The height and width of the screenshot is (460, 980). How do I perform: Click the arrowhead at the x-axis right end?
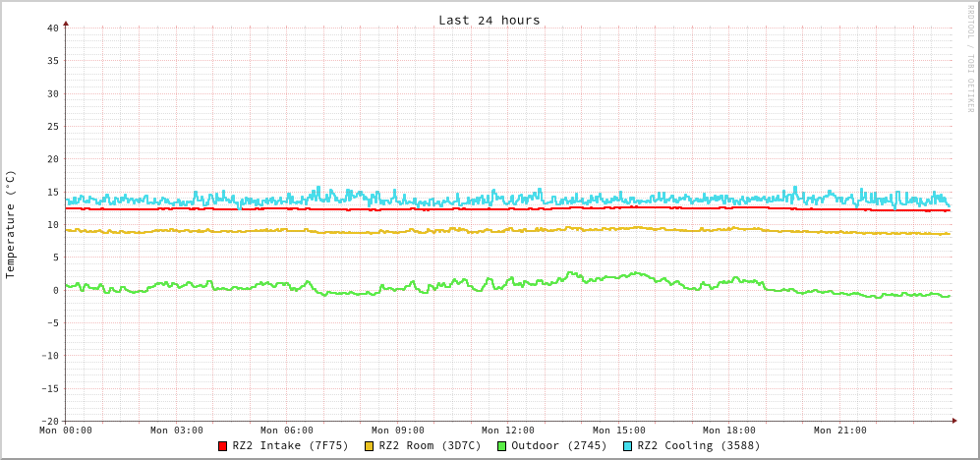[953, 421]
